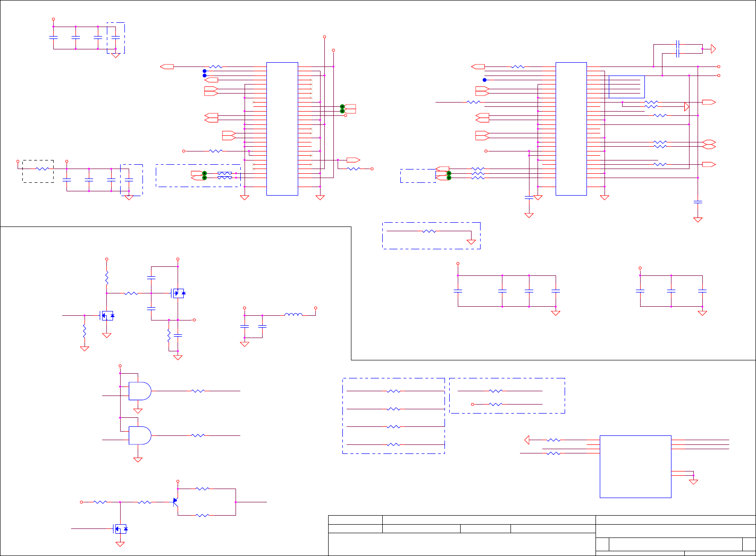
Task: Select the pull-down resistor on the MOSFET gate input
Action: [x=85, y=331]
